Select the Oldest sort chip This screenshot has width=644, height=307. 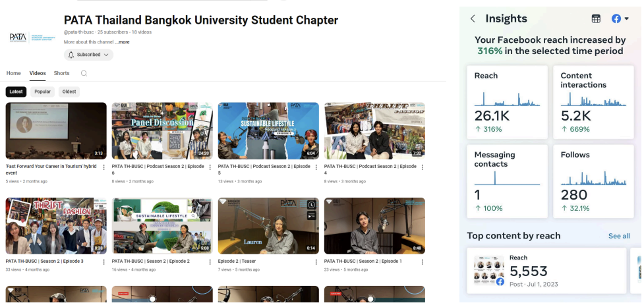(x=69, y=92)
